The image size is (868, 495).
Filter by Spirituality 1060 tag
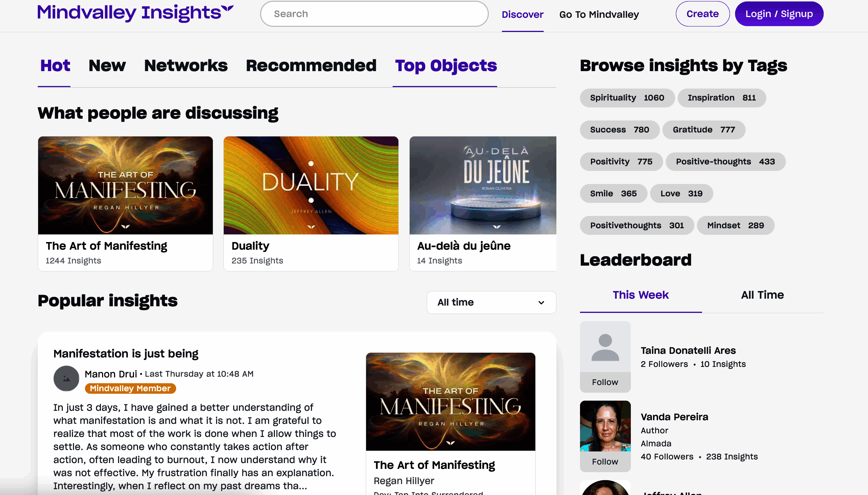[x=627, y=98]
